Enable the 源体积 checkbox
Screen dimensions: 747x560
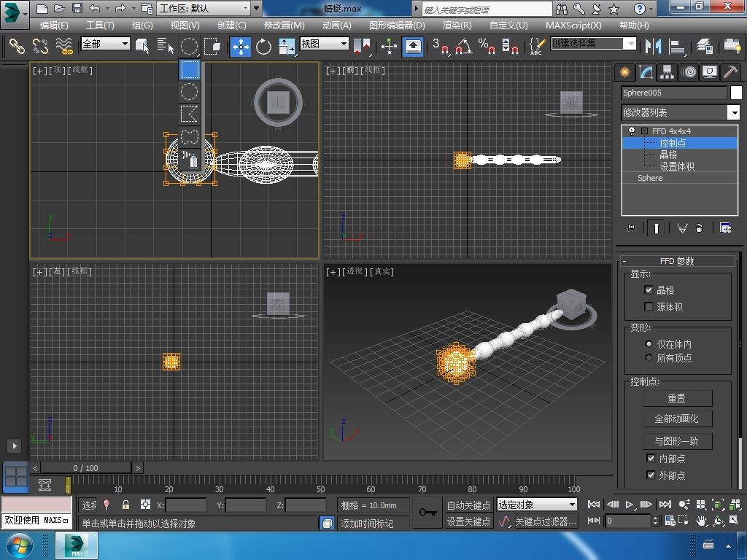649,307
